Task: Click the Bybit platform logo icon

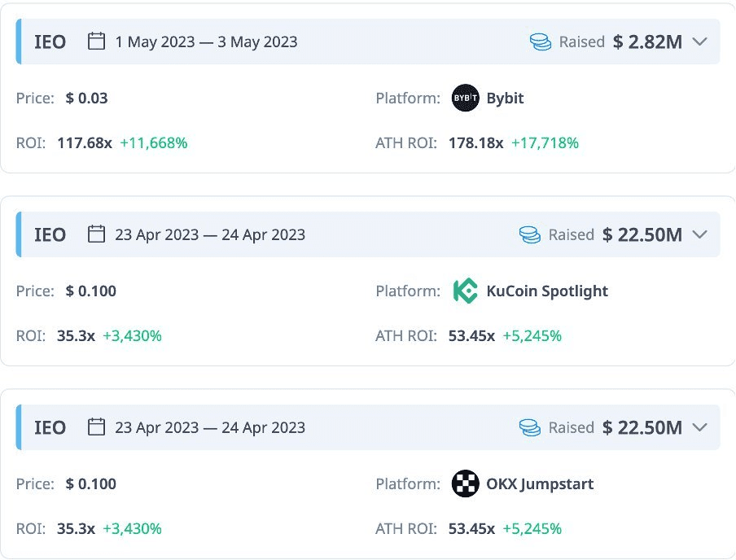Action: [466, 98]
